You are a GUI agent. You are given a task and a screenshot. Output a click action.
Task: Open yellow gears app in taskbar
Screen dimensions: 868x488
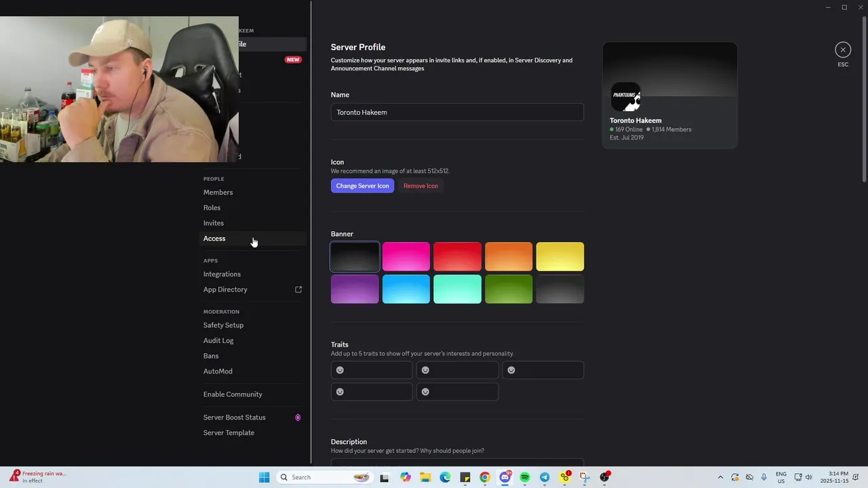coord(565,477)
